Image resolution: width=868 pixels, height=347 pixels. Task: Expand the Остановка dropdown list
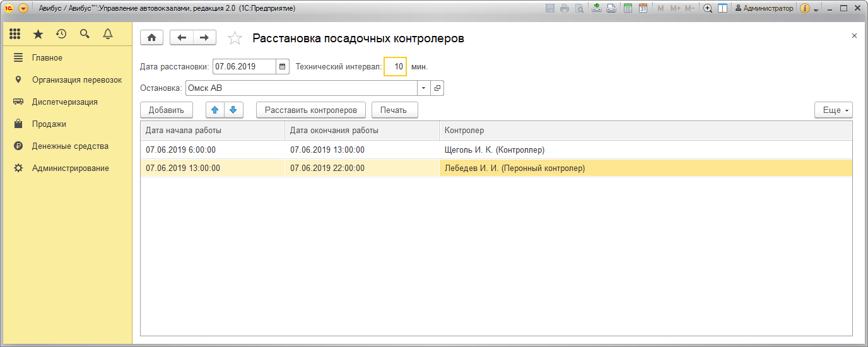click(x=424, y=88)
